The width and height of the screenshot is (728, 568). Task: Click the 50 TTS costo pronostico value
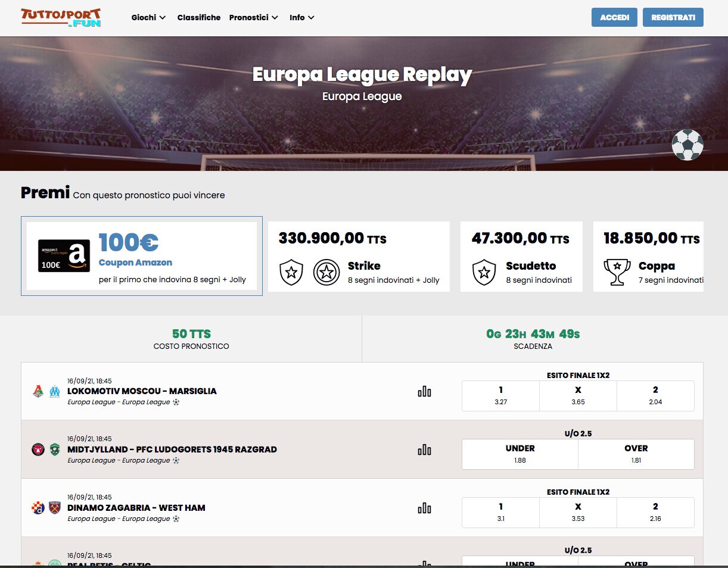[191, 334]
